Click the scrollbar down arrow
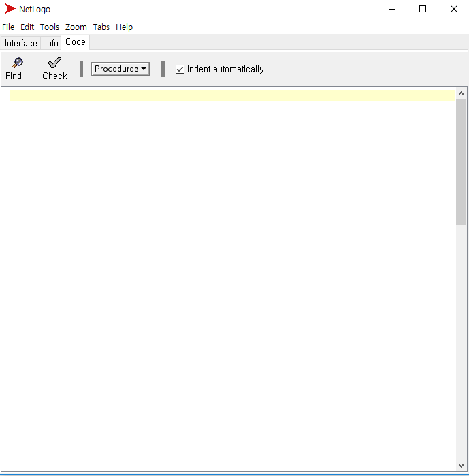 tap(461, 465)
